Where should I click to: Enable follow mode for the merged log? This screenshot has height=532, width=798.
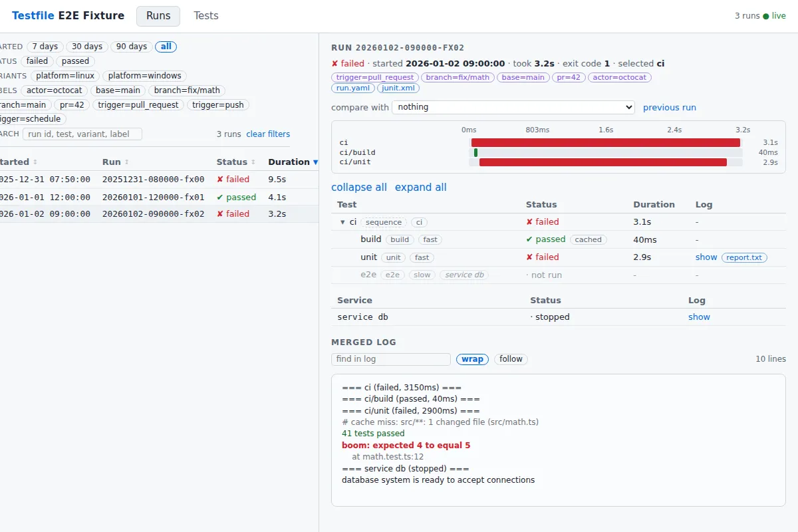(511, 359)
